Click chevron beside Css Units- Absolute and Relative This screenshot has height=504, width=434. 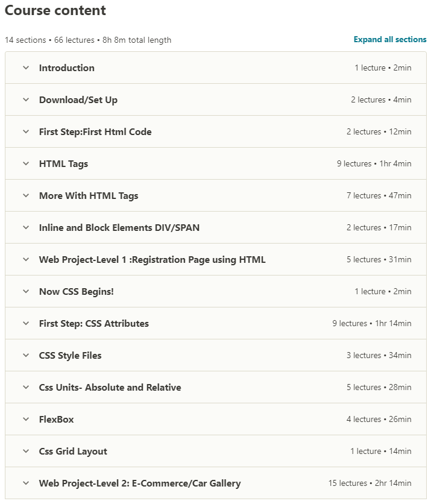tap(26, 387)
